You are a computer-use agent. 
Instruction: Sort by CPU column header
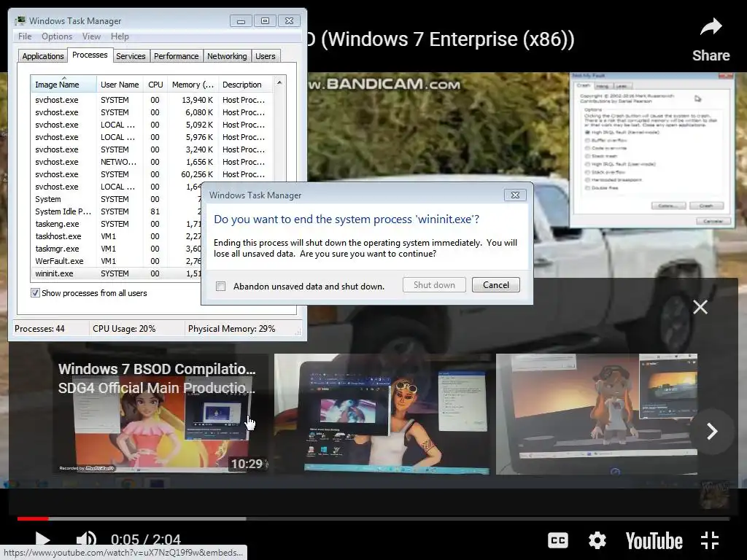pos(155,85)
